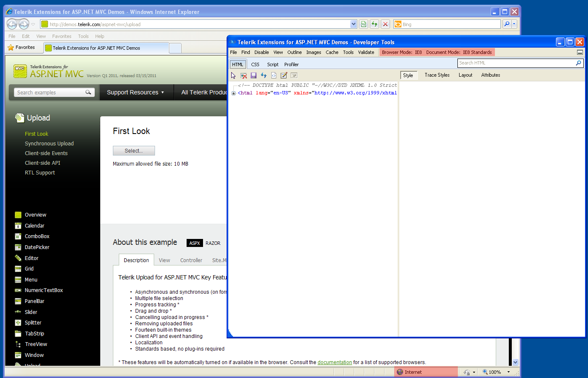Viewport: 588px width, 378px height.
Task: Click the Favorites star button
Action: click(21, 48)
